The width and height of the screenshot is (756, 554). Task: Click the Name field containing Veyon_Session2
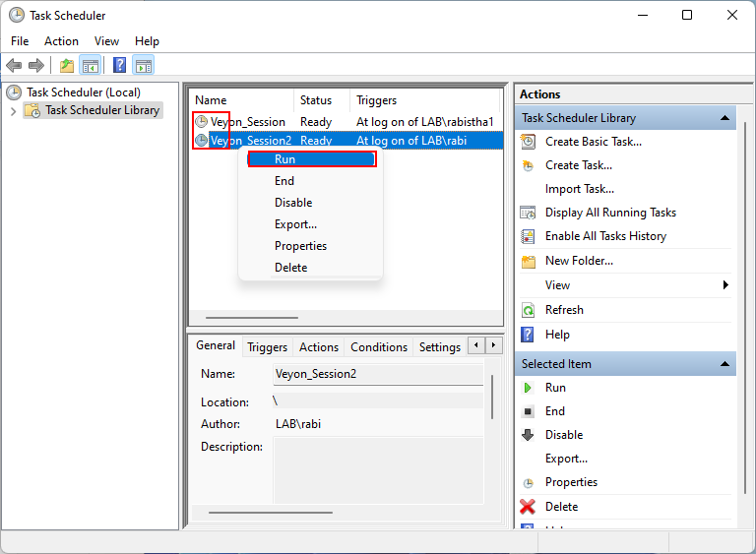[x=378, y=374]
